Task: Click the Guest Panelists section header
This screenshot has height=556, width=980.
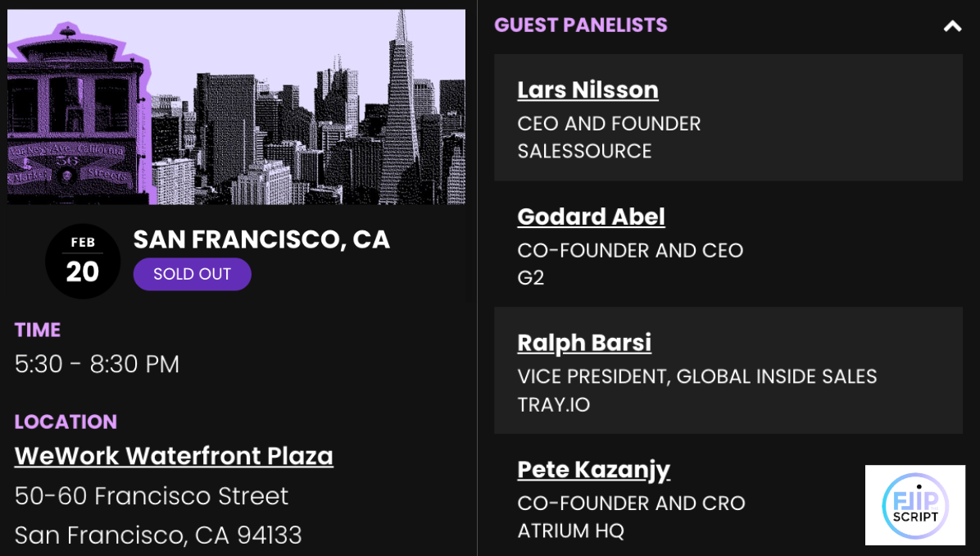Action: point(580,25)
